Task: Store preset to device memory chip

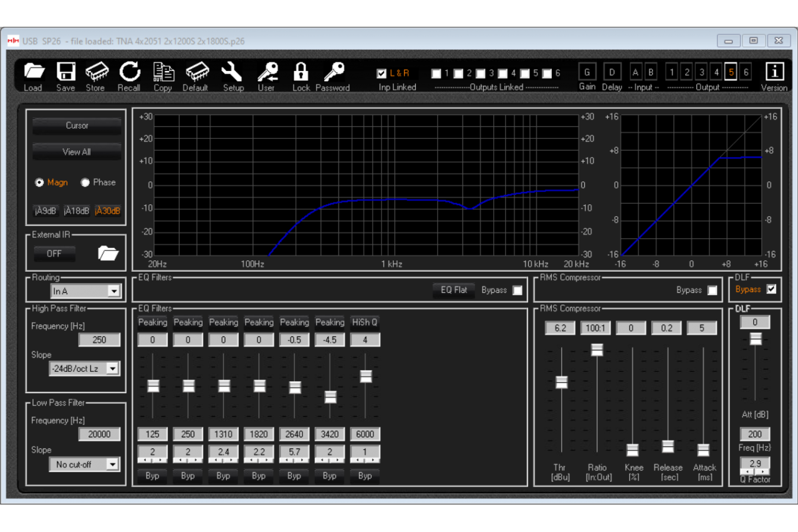Action: point(96,72)
